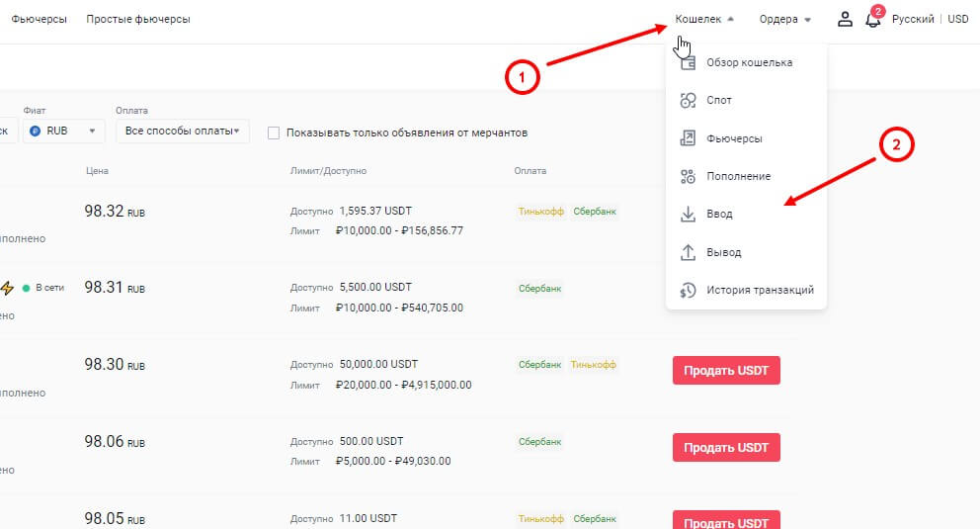Image resolution: width=980 pixels, height=529 pixels.
Task: Open notifications bell with badge
Action: [x=872, y=19]
